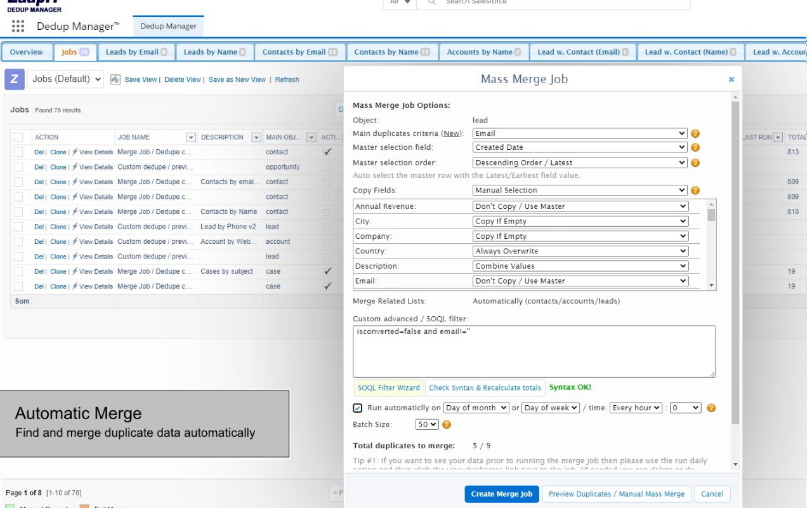
Task: Click into the custom SOQL filter text area
Action: (534, 352)
